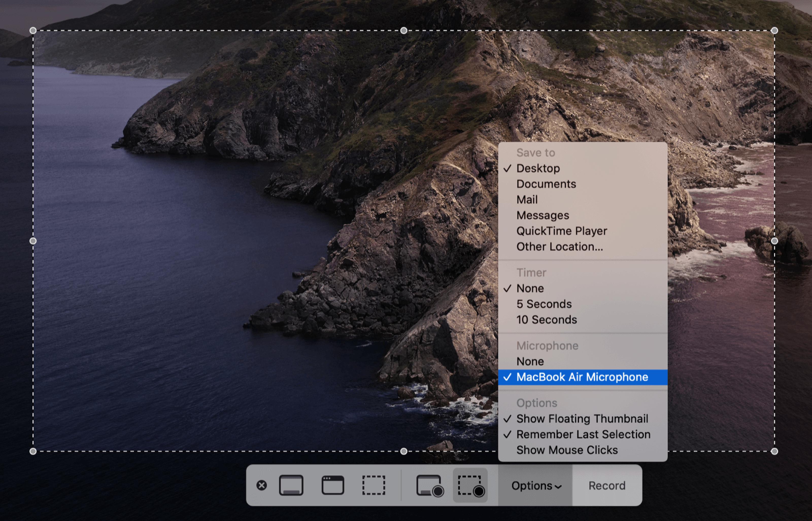Choose QuickTime Player as save destination

pos(562,231)
